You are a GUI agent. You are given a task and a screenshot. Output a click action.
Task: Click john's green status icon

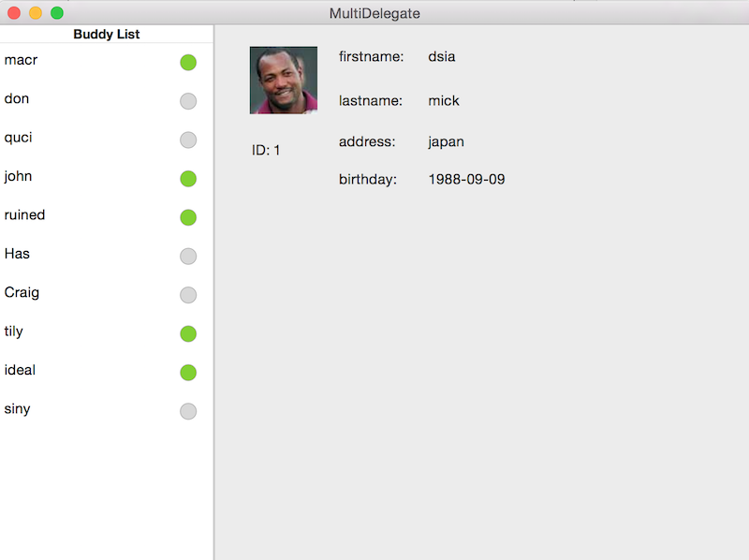(188, 178)
